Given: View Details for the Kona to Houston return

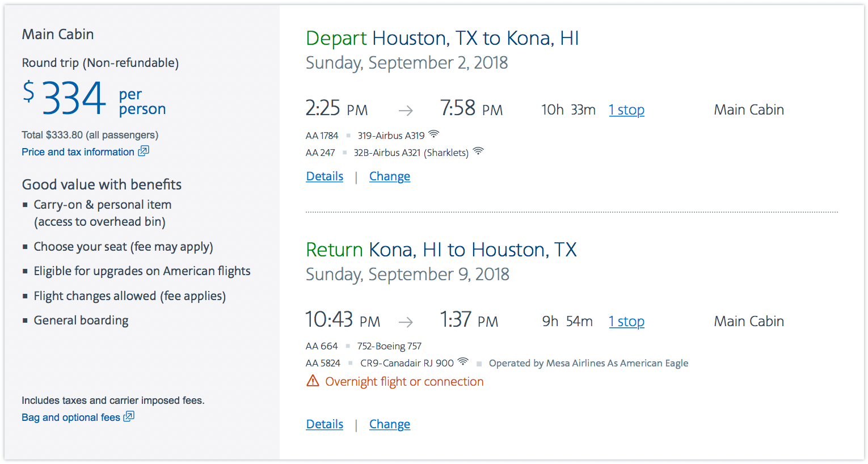Looking at the screenshot, I should tap(325, 424).
